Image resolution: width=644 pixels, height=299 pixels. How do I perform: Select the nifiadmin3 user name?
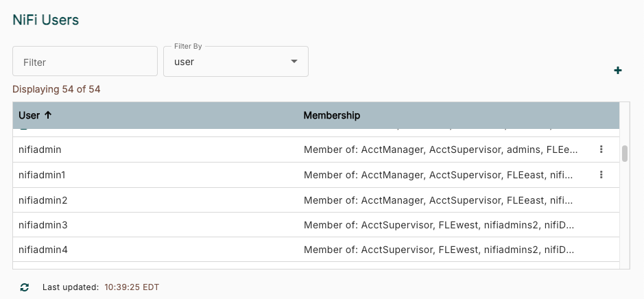pos(43,225)
